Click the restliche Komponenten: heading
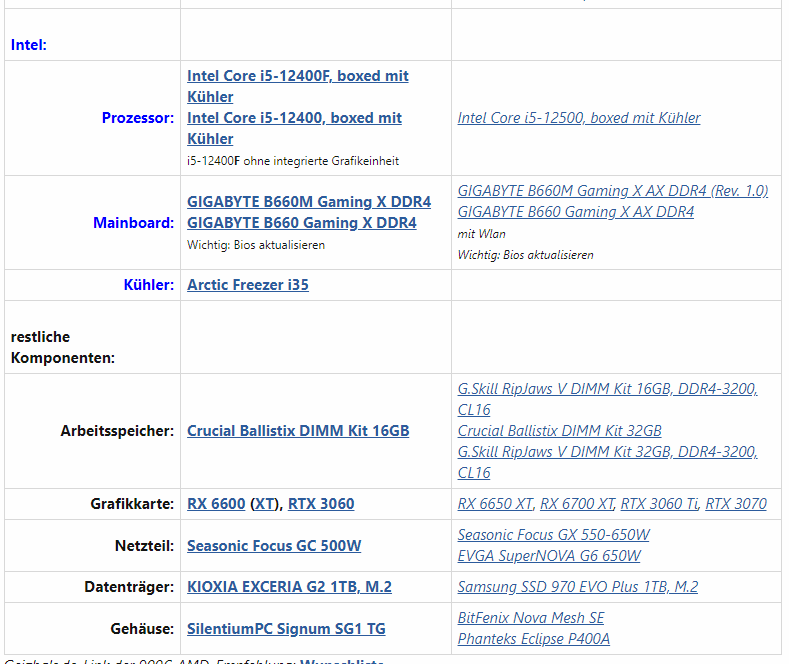789x664 pixels. [63, 347]
